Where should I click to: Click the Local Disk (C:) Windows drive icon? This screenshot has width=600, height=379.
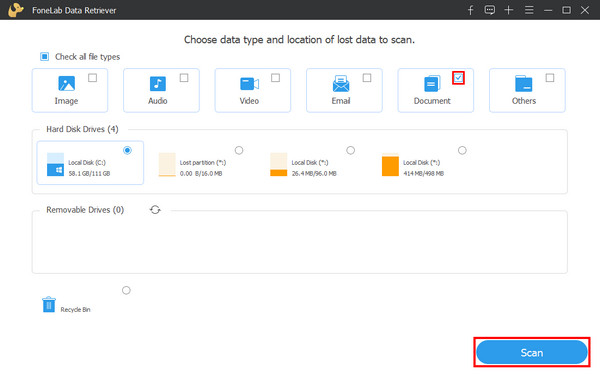[55, 164]
